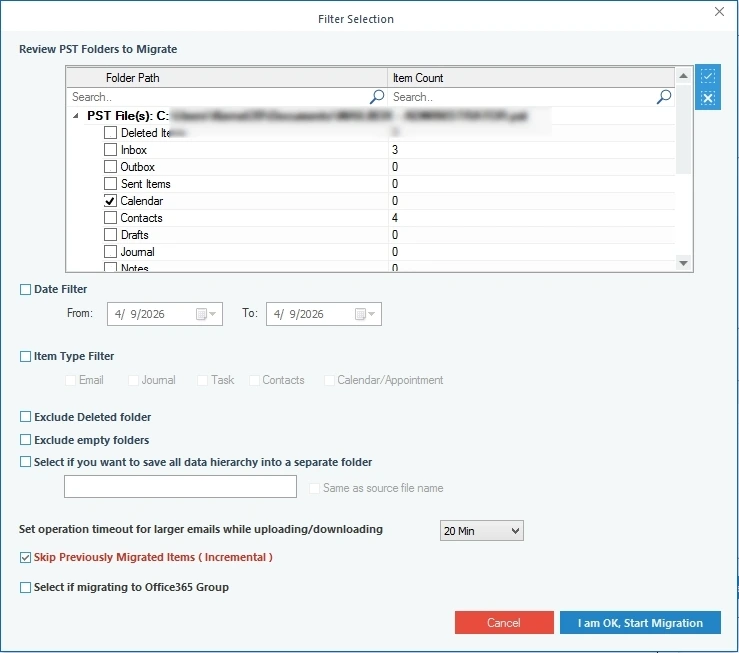This screenshot has width=739, height=653.
Task: Click the uncheck all folders icon
Action: coord(708,98)
